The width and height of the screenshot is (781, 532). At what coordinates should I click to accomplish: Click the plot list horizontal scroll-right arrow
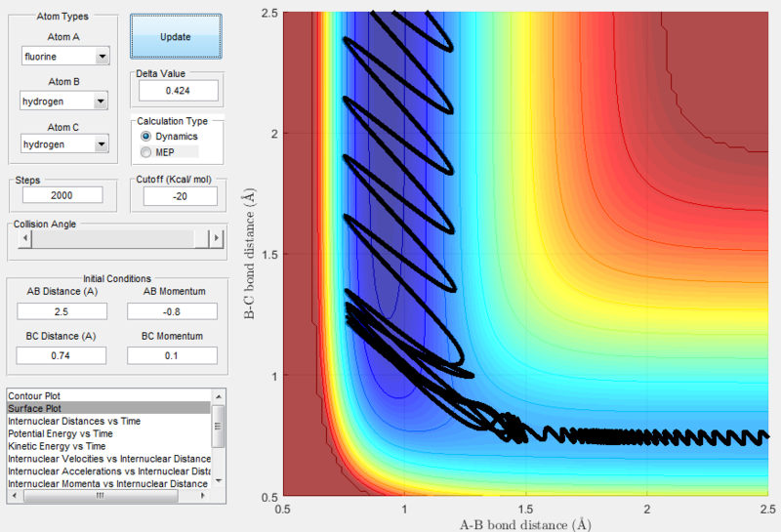pos(202,496)
